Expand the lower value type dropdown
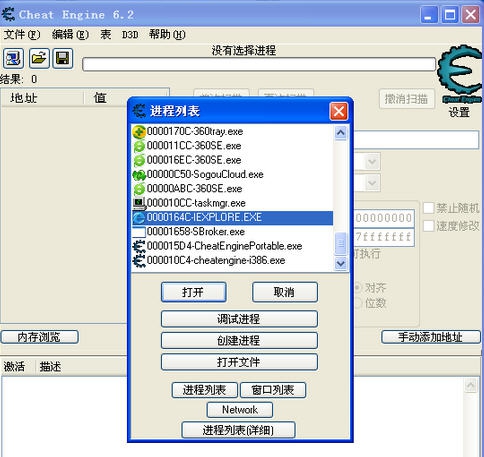 372,183
